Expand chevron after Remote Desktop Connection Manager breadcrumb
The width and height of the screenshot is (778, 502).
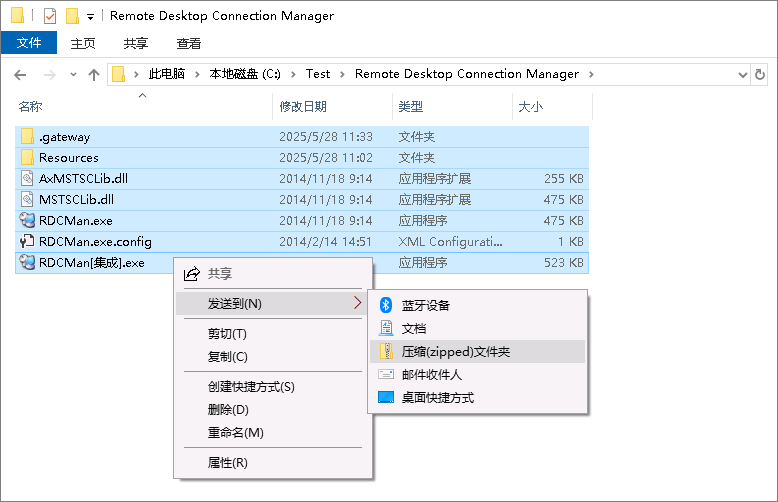click(591, 74)
